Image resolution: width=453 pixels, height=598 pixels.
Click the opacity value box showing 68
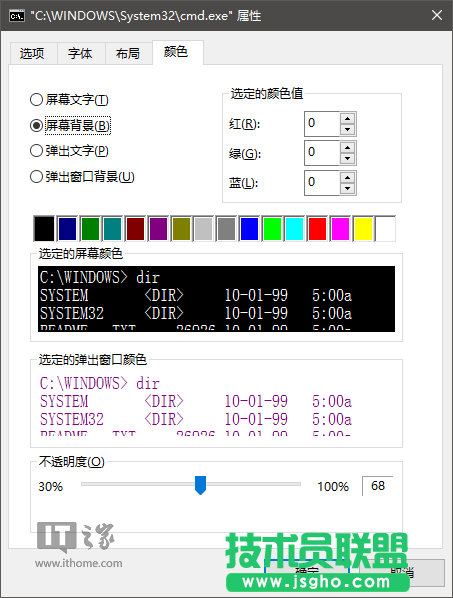pyautogui.click(x=378, y=486)
